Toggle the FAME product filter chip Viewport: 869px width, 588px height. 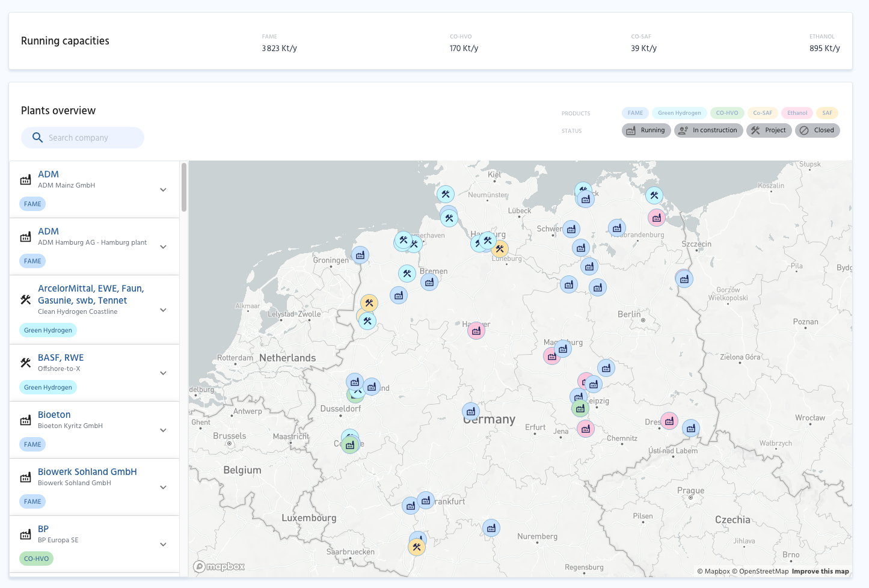(x=635, y=113)
